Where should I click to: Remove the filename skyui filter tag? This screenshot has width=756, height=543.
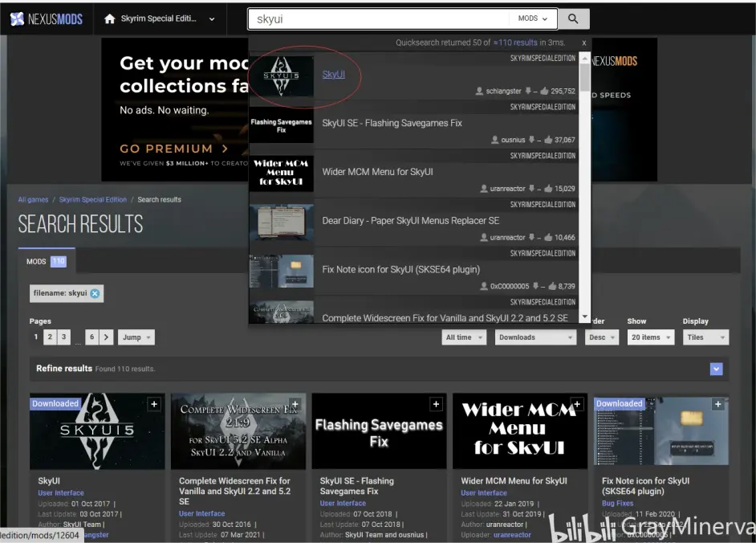coord(96,294)
